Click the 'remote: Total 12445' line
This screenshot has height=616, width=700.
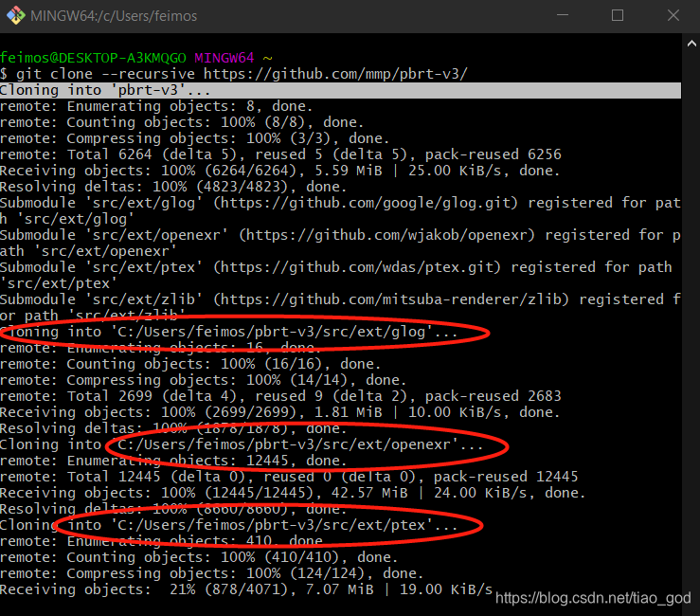coord(289,477)
